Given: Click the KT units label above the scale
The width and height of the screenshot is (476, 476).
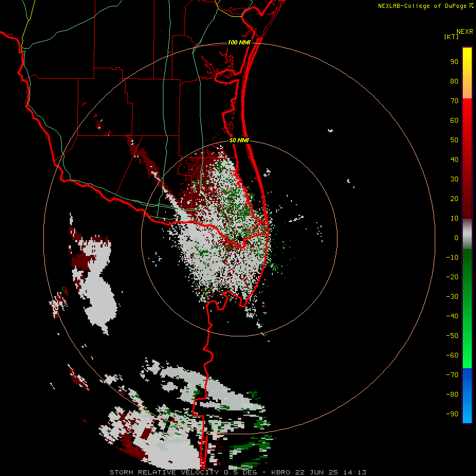Looking at the screenshot, I should 451,36.
